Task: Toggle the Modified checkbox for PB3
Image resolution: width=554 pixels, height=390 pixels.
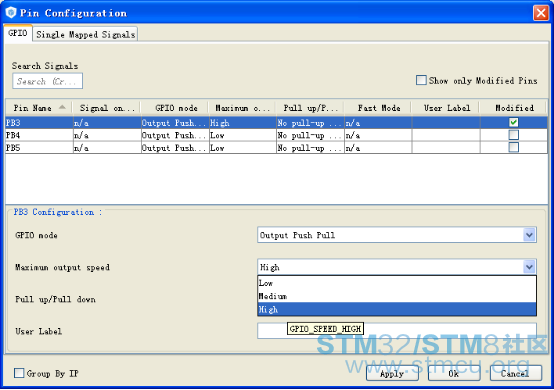Action: tap(513, 122)
